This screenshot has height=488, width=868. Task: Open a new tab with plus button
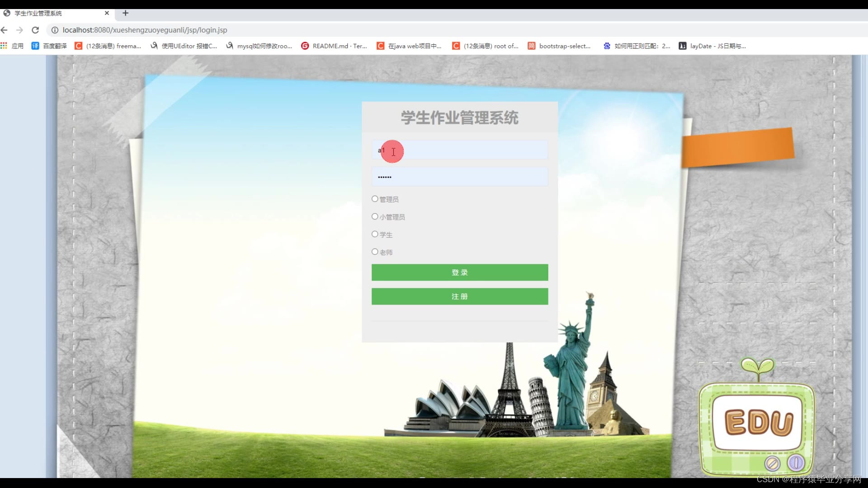(x=126, y=13)
